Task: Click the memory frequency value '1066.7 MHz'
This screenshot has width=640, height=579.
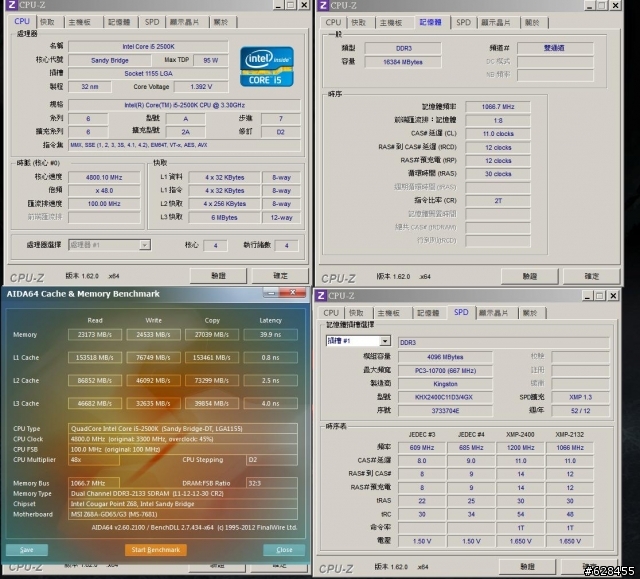Action: pos(498,107)
